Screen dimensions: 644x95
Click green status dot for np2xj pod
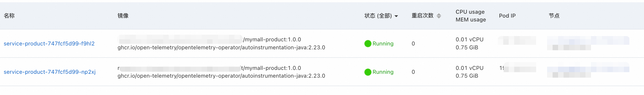coord(368,72)
